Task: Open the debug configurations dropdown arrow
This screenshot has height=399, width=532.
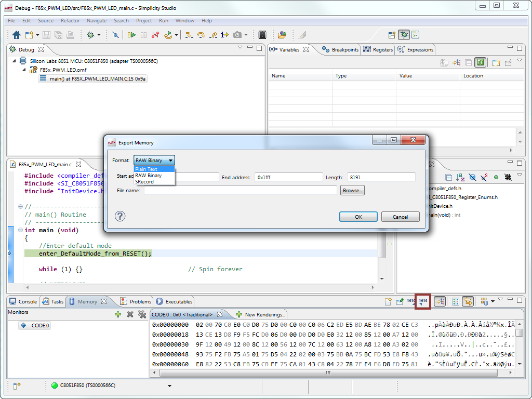Action: [99, 35]
